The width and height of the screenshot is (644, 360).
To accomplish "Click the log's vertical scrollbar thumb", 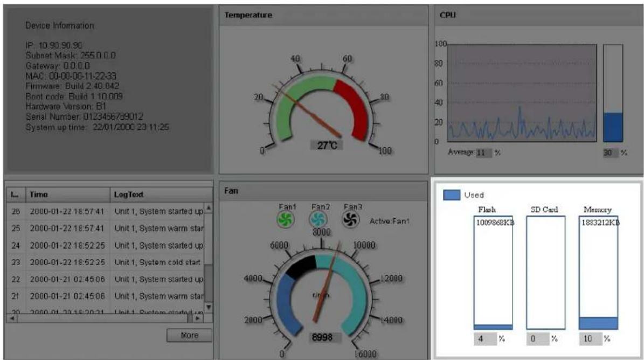I will 209,283.
